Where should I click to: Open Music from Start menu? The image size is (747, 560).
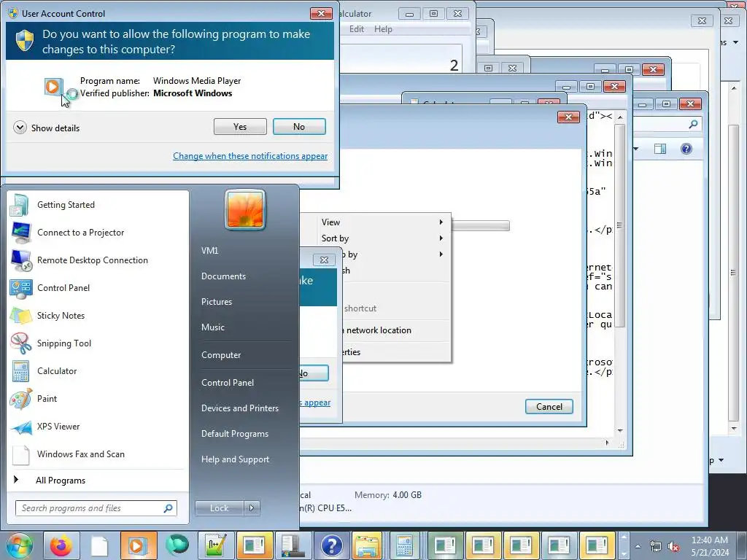[212, 327]
